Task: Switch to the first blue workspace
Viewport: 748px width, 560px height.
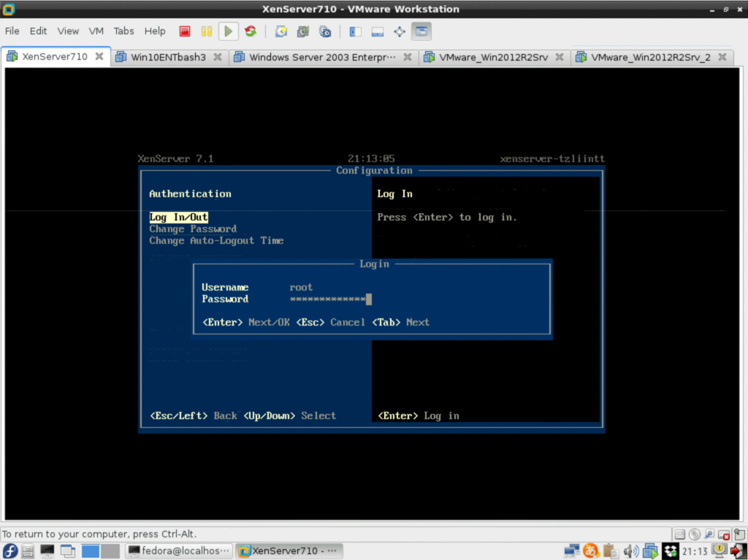Action: pyautogui.click(x=90, y=551)
